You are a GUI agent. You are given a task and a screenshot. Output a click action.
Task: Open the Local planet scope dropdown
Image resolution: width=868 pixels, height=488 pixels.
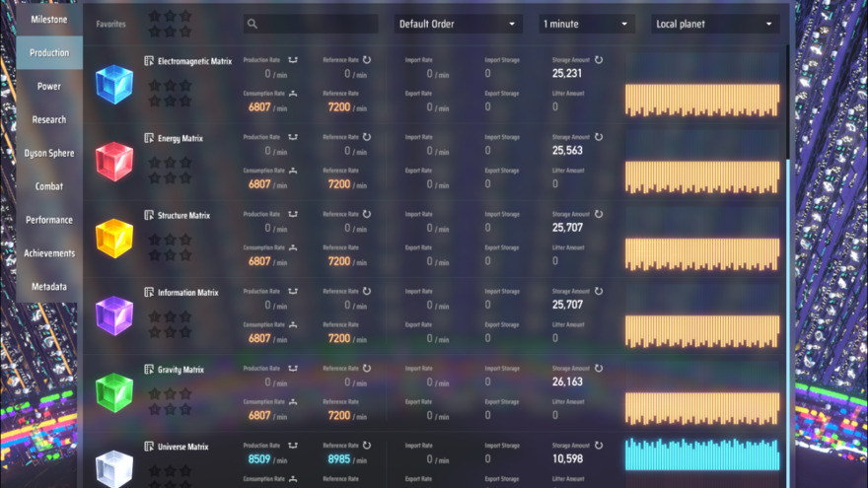point(715,24)
